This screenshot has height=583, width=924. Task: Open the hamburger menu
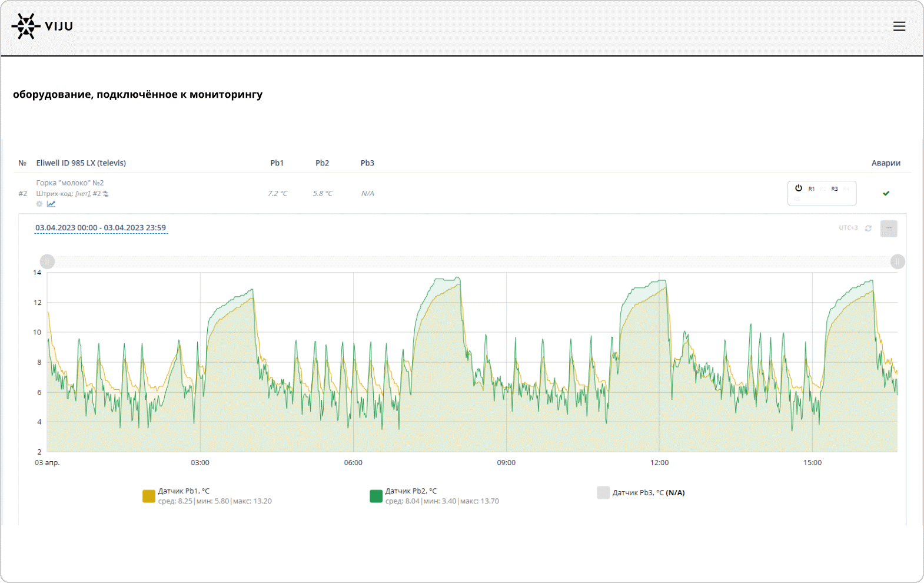[x=899, y=26]
